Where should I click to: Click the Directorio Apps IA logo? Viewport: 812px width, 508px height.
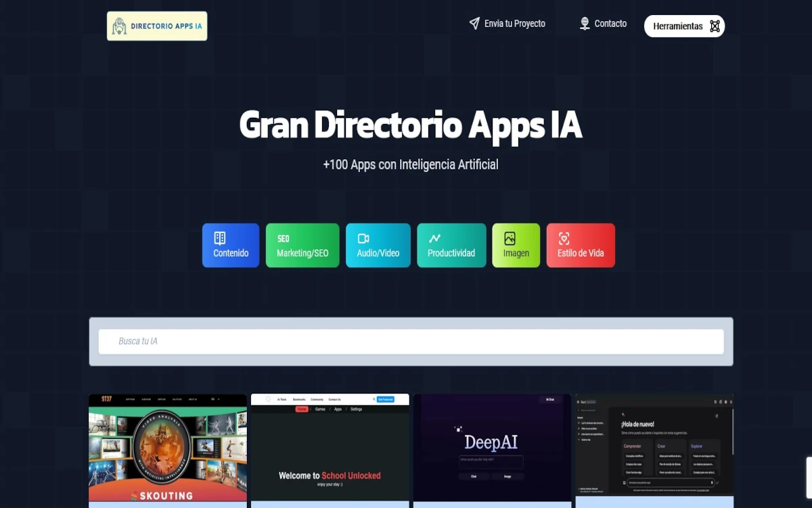click(x=157, y=26)
